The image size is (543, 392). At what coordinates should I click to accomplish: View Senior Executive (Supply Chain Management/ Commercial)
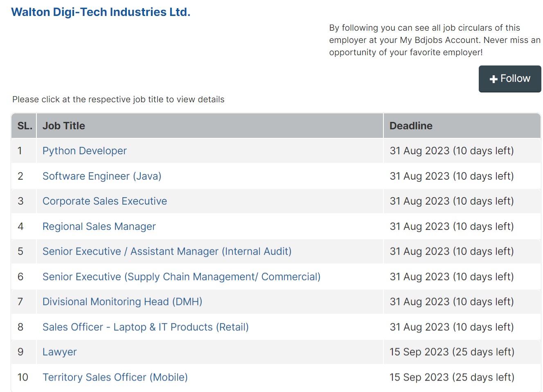pyautogui.click(x=181, y=277)
